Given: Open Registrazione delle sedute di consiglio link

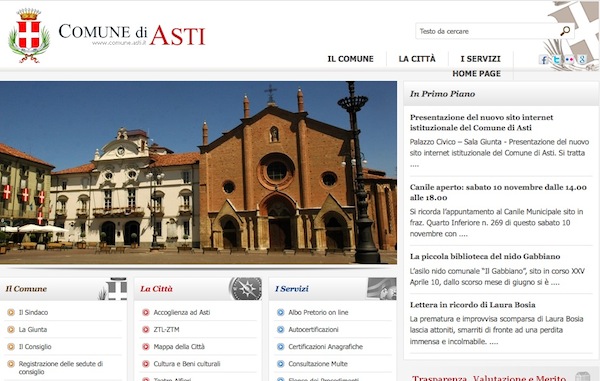Looking at the screenshot, I should [x=61, y=368].
